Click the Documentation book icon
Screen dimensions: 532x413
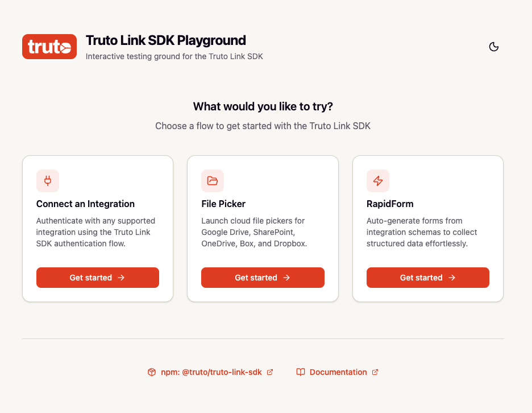(301, 372)
